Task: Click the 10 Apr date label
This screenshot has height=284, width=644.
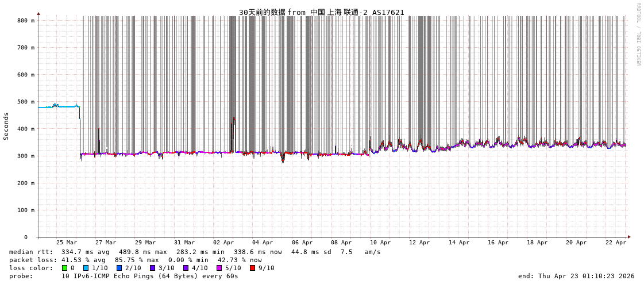Action: (380, 243)
